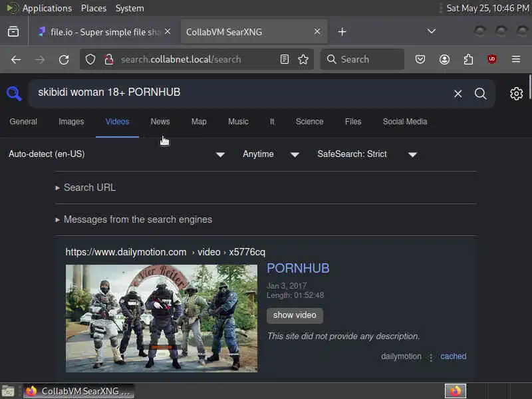Open the System menu
The height and width of the screenshot is (399, 532).
click(x=130, y=8)
